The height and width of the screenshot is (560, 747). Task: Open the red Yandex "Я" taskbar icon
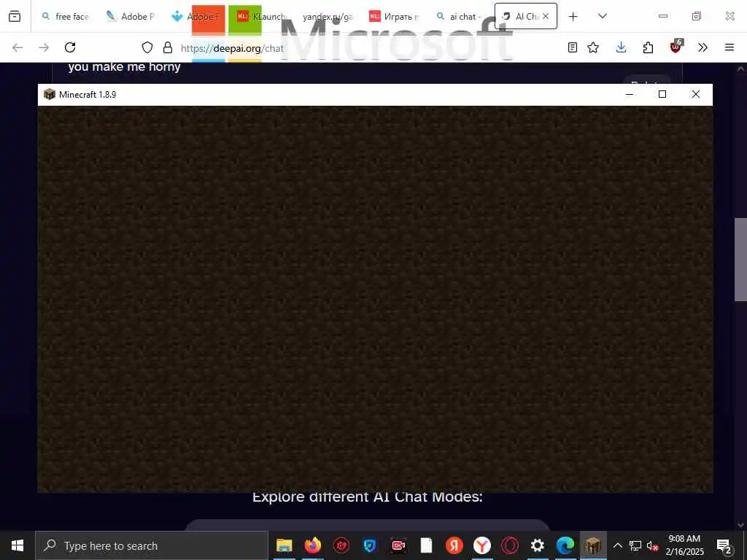[x=454, y=545]
